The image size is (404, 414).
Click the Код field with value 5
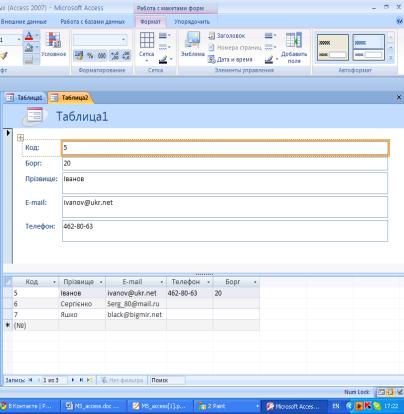[x=225, y=148]
